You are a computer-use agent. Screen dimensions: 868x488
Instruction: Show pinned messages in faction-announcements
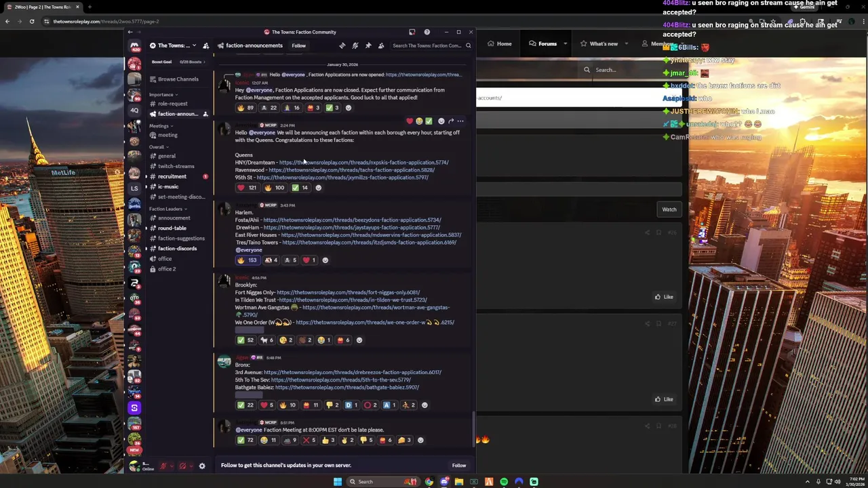[368, 45]
